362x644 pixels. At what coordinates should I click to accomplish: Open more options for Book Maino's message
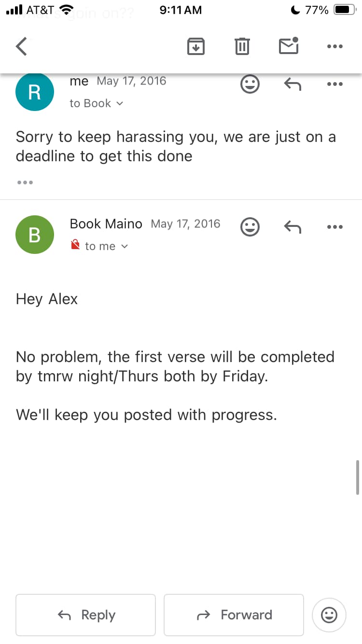coord(334,226)
